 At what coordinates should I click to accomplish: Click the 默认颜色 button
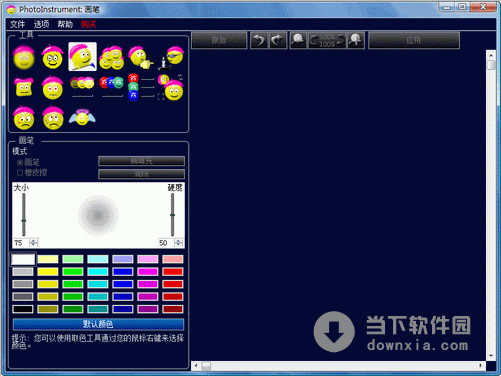pyautogui.click(x=98, y=324)
